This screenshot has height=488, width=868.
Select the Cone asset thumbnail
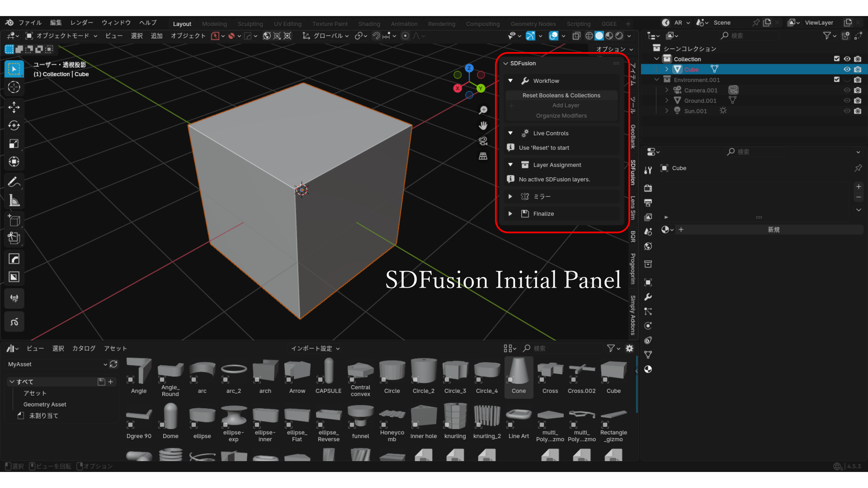click(519, 377)
